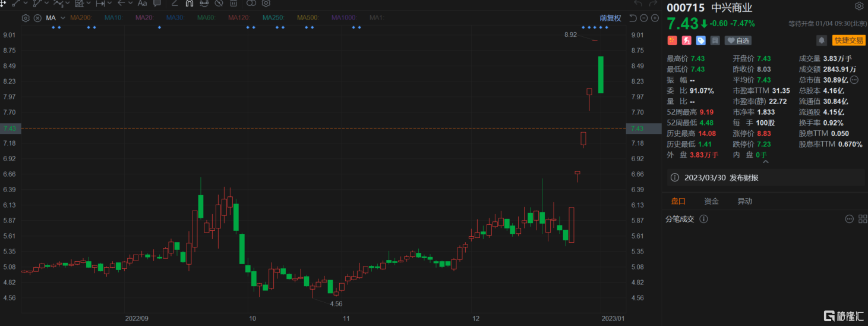868x326 pixels.
Task: Toggle MA200 moving average line
Action: [81, 18]
